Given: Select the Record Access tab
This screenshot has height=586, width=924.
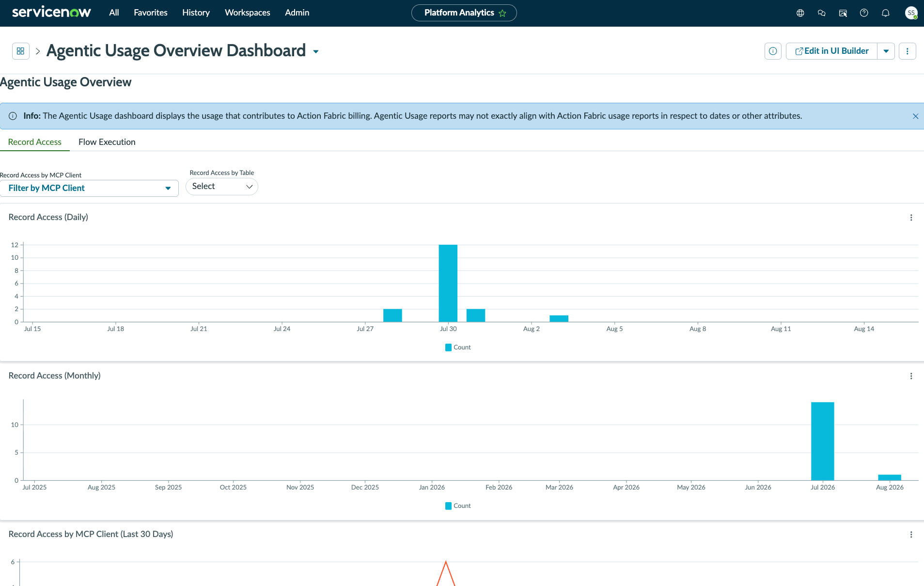Looking at the screenshot, I should point(35,142).
